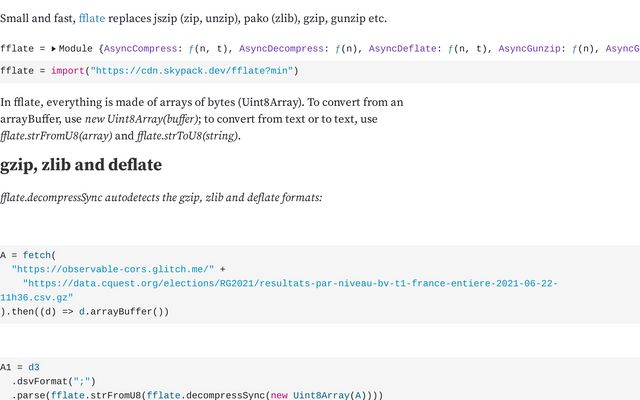
Task: Select the AsyncDecompress property in Module output
Action: [281, 49]
